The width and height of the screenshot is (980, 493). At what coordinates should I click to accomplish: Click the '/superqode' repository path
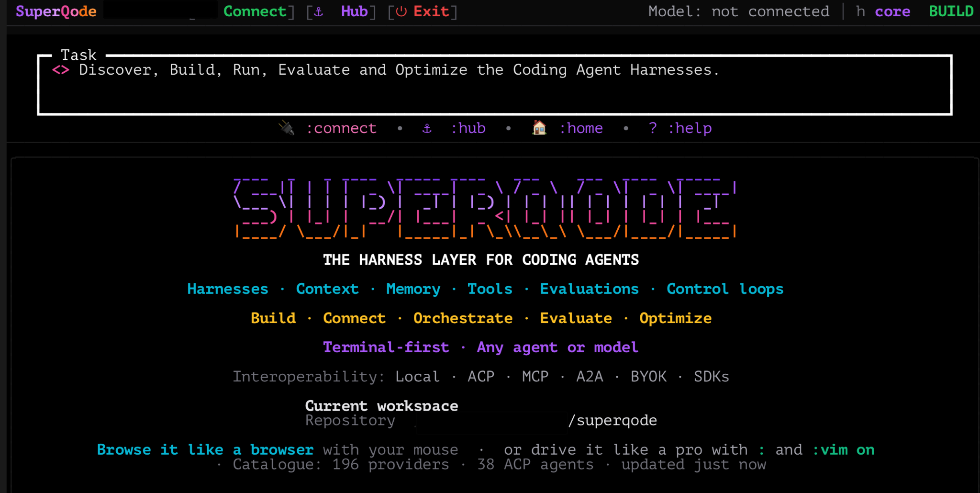click(612, 420)
